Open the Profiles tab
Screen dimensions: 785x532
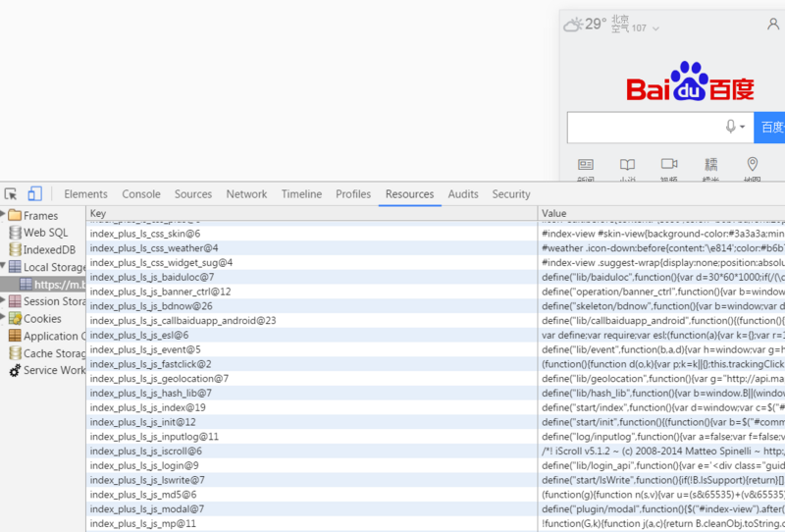click(x=353, y=194)
